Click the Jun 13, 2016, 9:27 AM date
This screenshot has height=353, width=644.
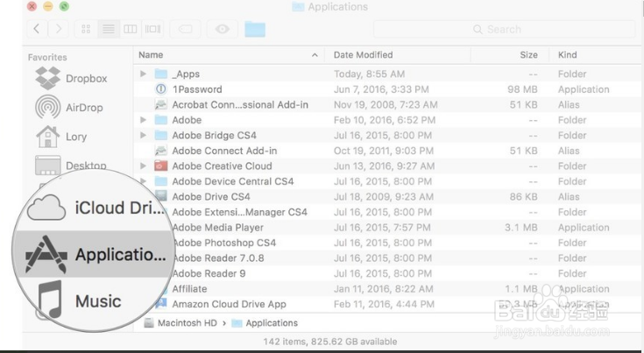point(384,166)
